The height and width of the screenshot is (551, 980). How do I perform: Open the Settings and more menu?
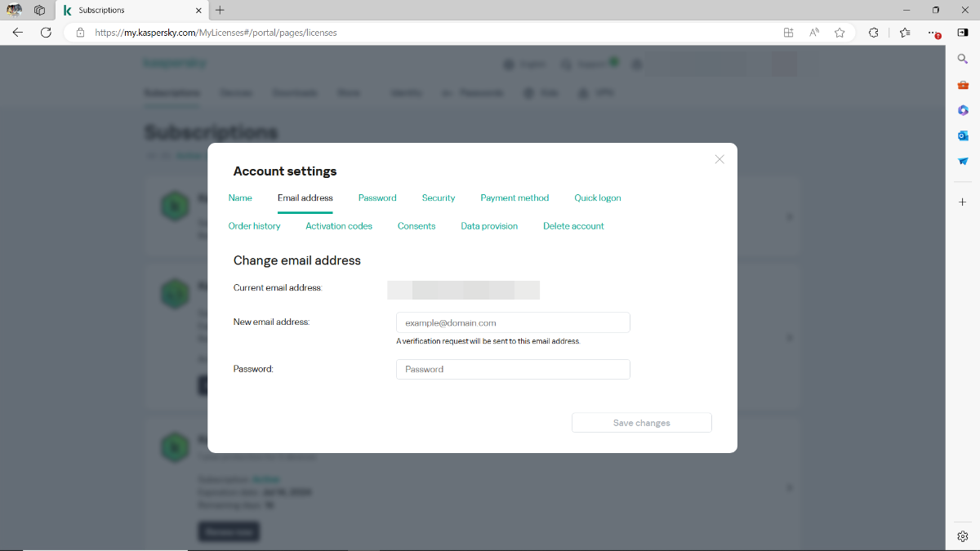[933, 33]
